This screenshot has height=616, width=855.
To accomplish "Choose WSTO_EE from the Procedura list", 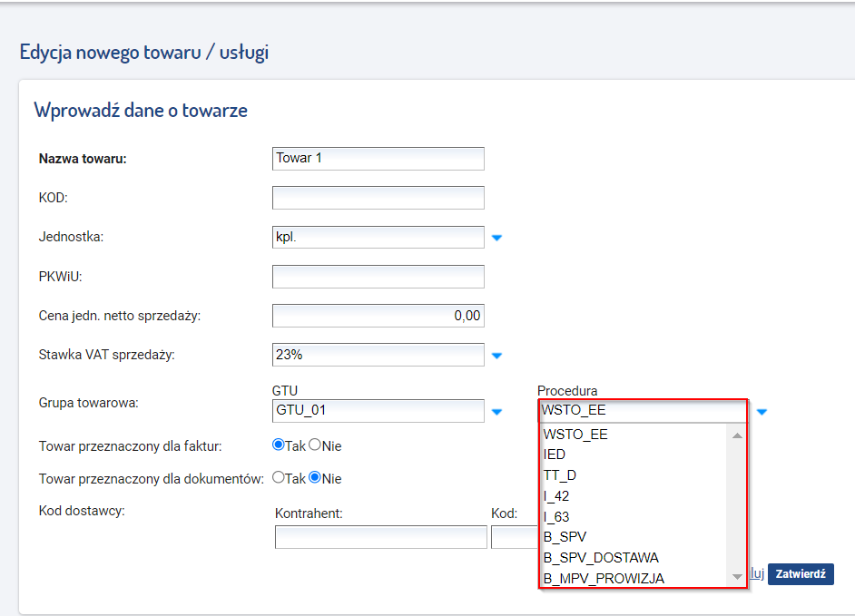I will 634,435.
